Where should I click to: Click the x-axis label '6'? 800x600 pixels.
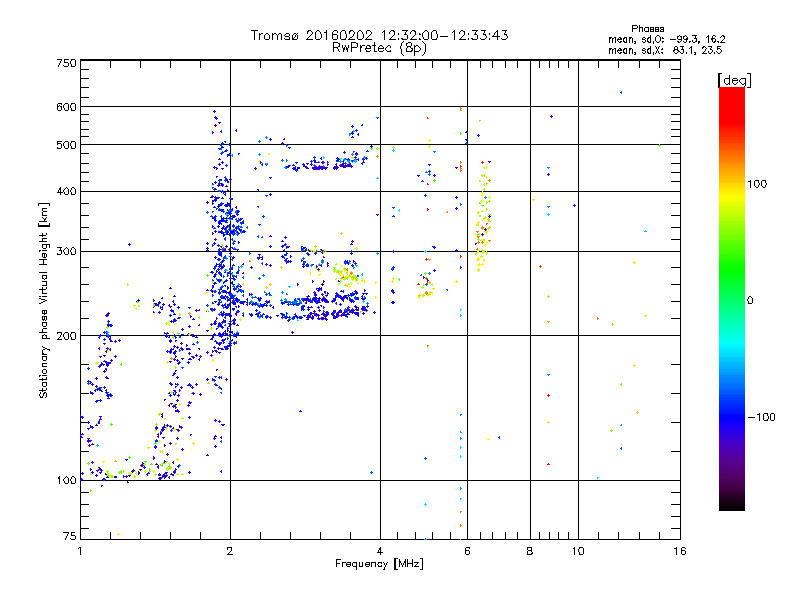pyautogui.click(x=467, y=551)
